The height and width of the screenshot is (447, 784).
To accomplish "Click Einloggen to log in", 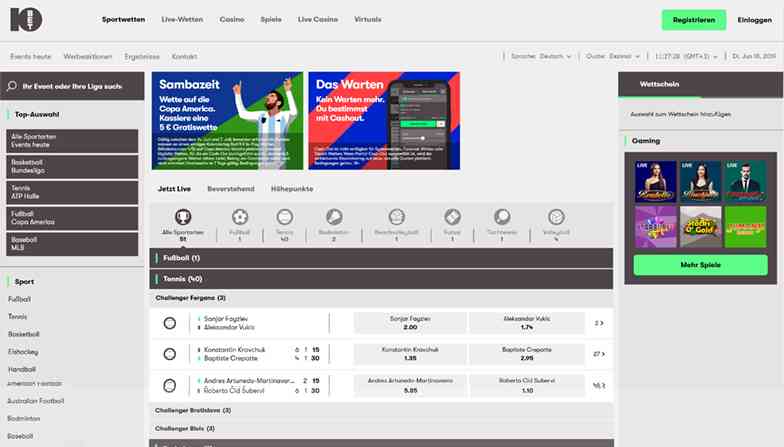I will [754, 20].
